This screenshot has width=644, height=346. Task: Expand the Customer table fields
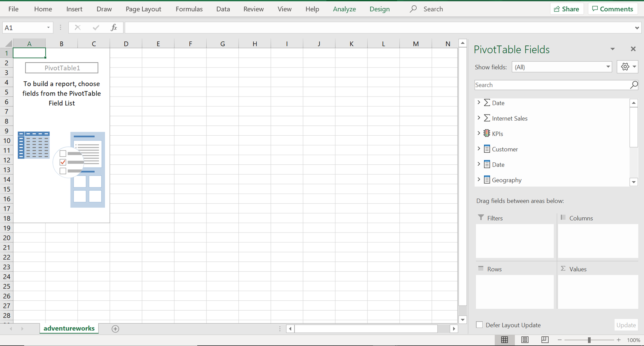click(479, 149)
